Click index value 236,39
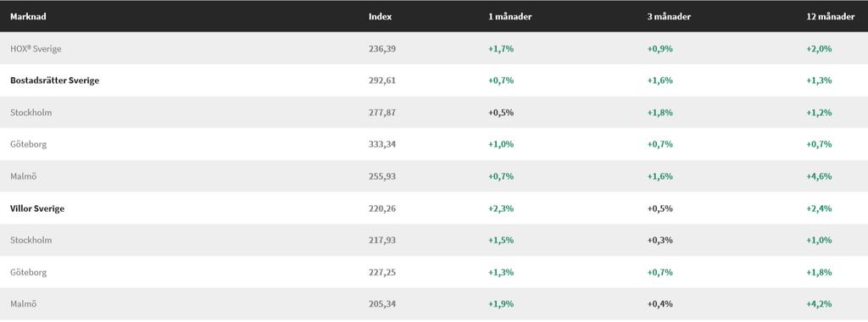868x322 pixels. point(382,48)
